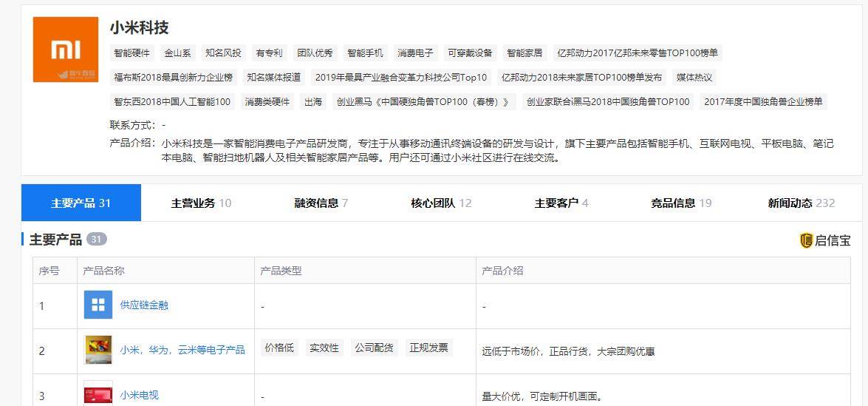Open the 融资信息 tab
This screenshot has height=406, width=868.
click(x=321, y=203)
